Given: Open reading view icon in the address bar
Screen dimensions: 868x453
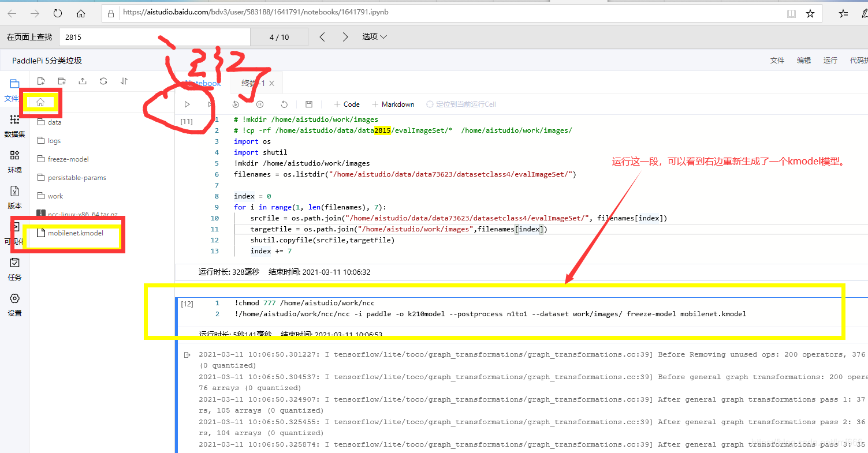Looking at the screenshot, I should (x=791, y=13).
